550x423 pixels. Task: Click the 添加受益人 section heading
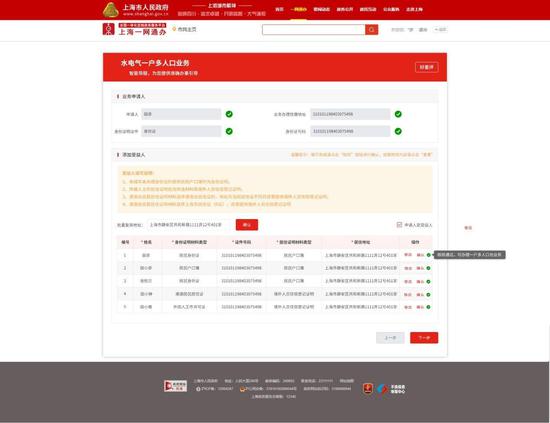(x=133, y=155)
